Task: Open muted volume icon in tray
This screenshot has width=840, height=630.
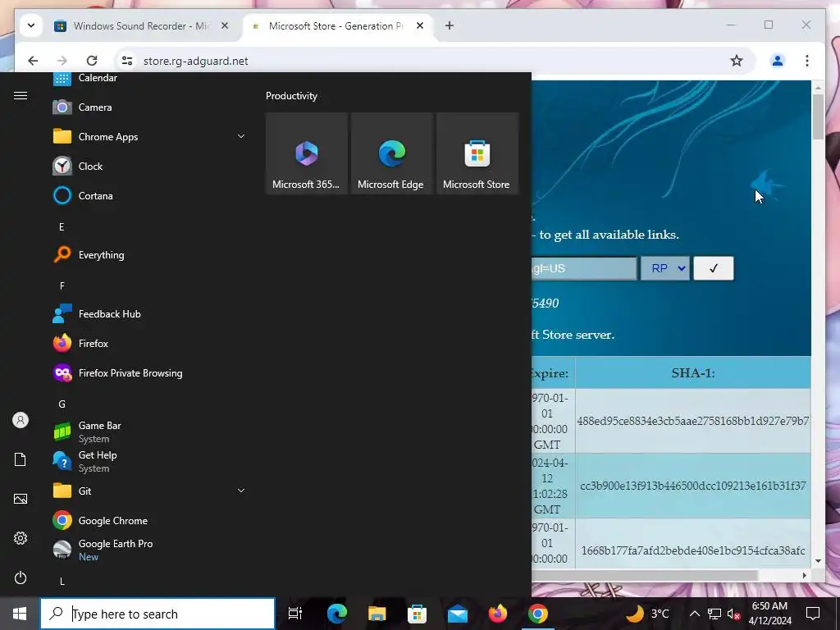Action: (x=733, y=614)
